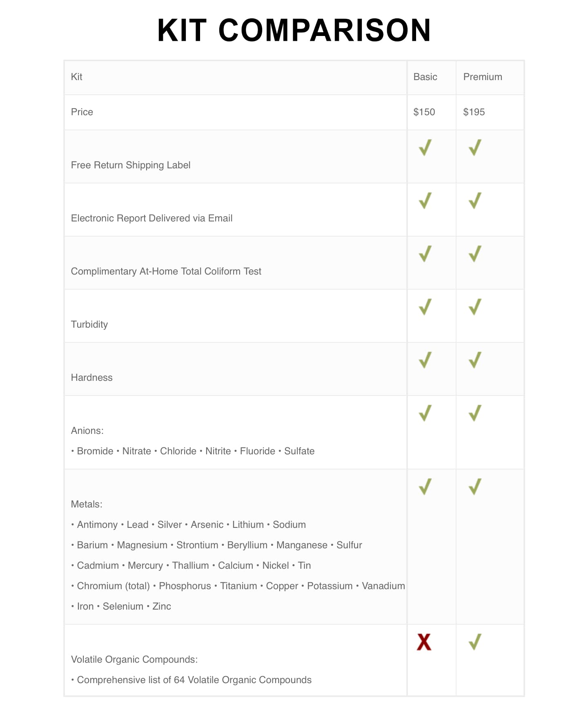Image resolution: width=588 pixels, height=706 pixels.
Task: Click the Premium checkmark for Free Return Shipping Label
Action: click(475, 148)
